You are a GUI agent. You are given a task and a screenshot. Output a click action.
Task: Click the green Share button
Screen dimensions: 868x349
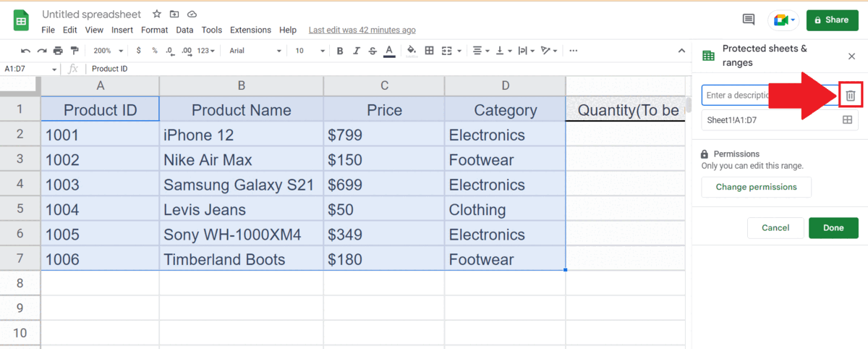pos(832,20)
